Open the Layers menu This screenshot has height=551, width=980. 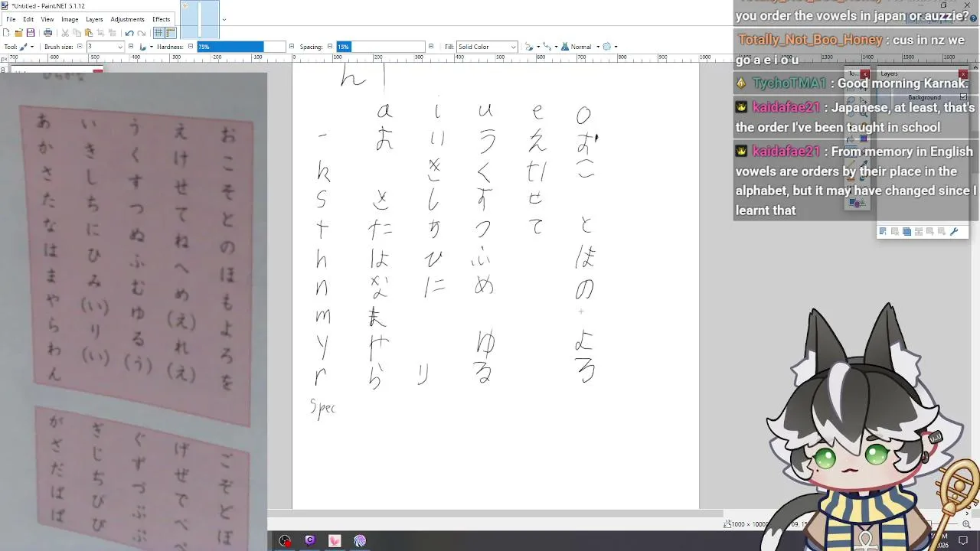(94, 19)
